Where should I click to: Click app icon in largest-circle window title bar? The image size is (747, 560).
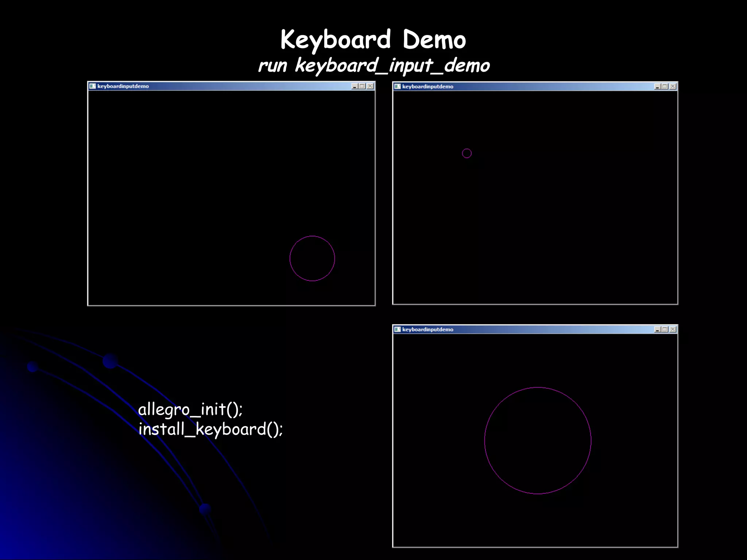click(x=397, y=329)
